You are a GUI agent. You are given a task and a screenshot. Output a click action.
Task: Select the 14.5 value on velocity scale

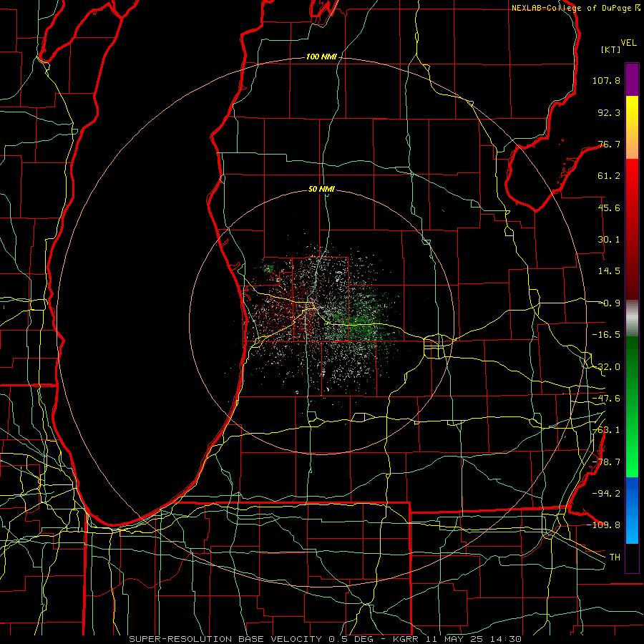click(x=609, y=271)
